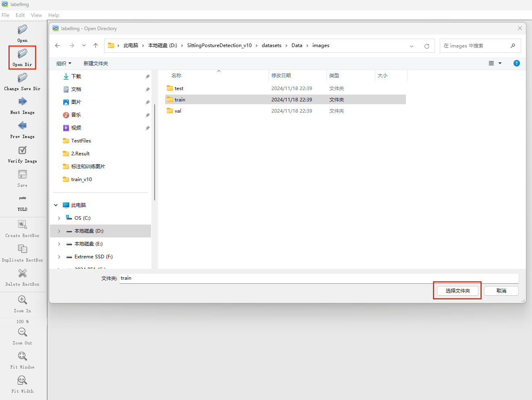Image resolution: width=532 pixels, height=400 pixels.
Task: Click the Open Dir toolbar icon
Action: pos(22,54)
